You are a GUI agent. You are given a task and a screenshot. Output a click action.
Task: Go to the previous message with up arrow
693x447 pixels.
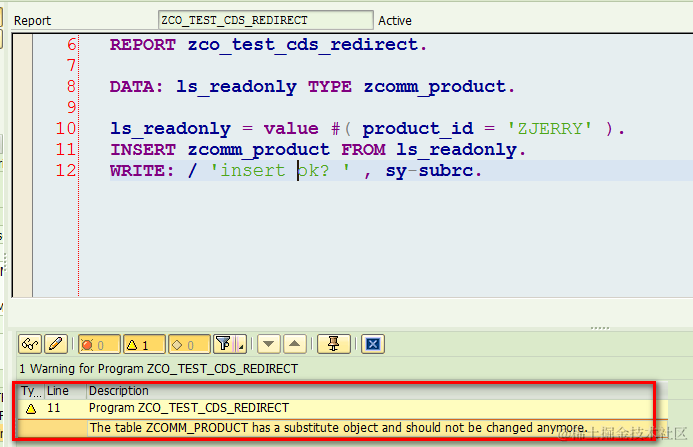pos(295,344)
